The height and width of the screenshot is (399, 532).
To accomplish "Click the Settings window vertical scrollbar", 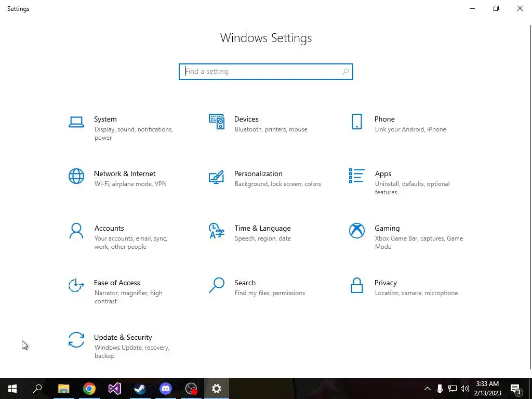I will (x=530, y=197).
